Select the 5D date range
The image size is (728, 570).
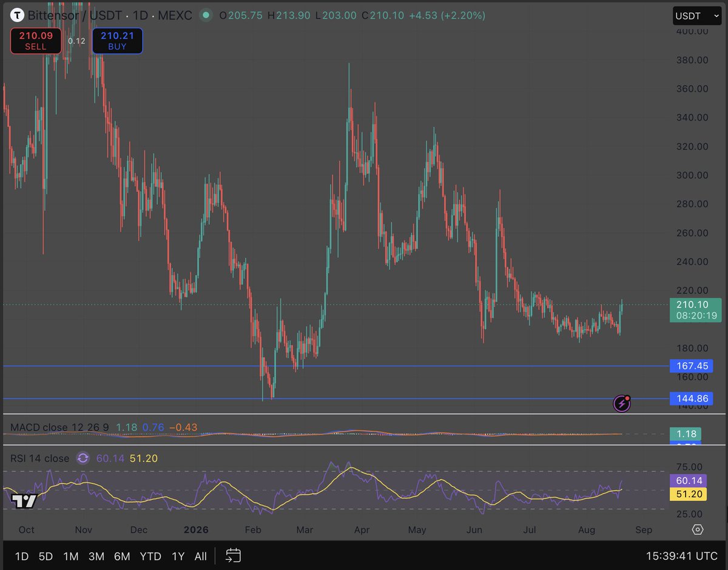pos(46,556)
